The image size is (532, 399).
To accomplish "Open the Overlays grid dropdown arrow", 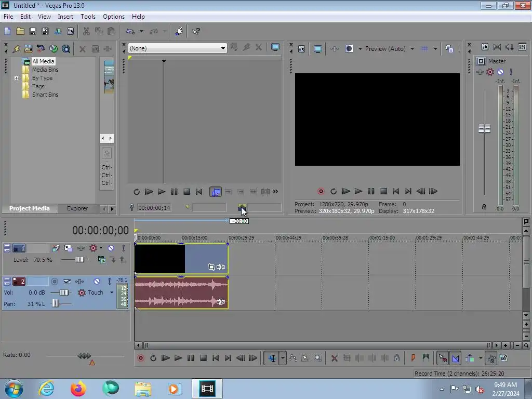I will click(x=436, y=49).
